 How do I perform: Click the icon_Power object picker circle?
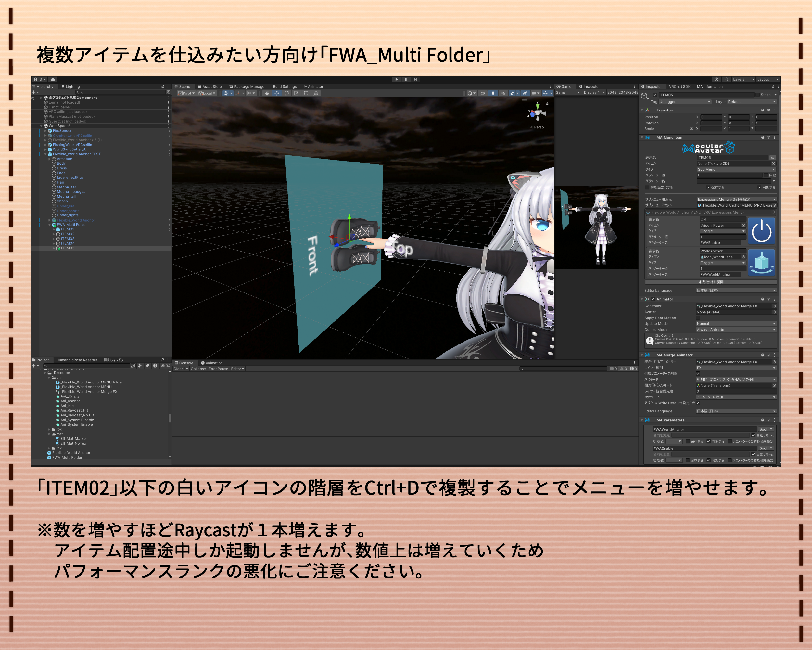click(743, 225)
